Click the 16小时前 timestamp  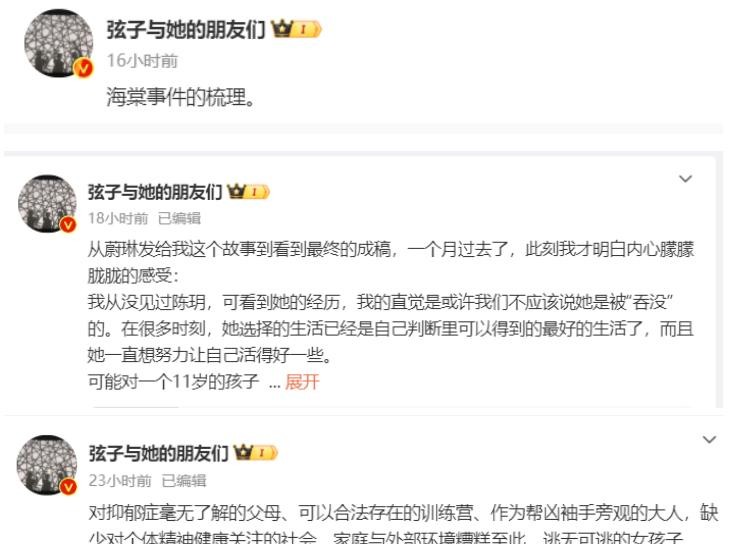142,60
